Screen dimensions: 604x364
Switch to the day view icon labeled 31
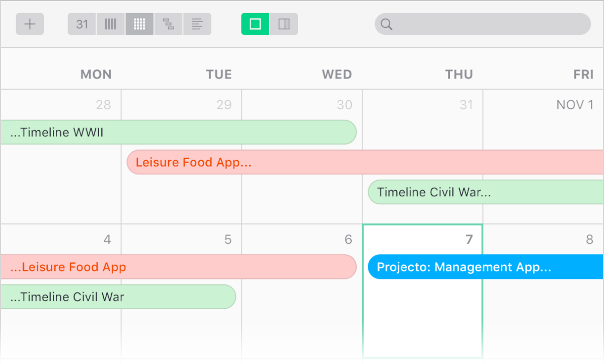pyautogui.click(x=82, y=24)
